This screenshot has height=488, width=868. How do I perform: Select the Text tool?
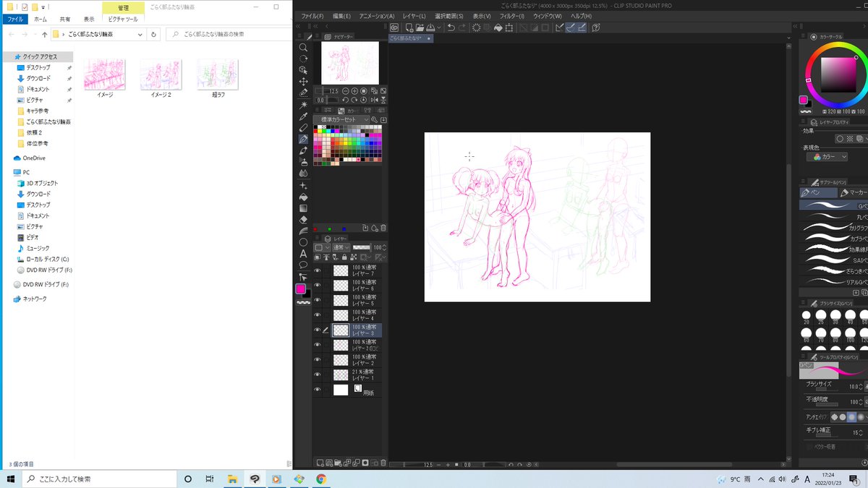point(303,254)
